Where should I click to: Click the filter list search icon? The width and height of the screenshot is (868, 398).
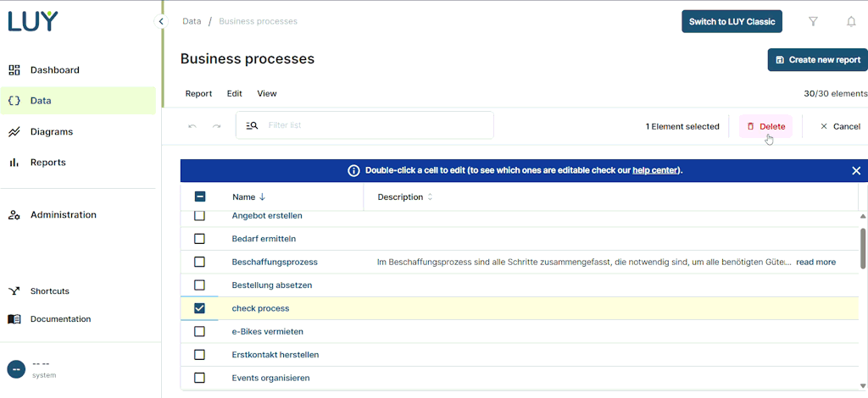[x=252, y=125]
